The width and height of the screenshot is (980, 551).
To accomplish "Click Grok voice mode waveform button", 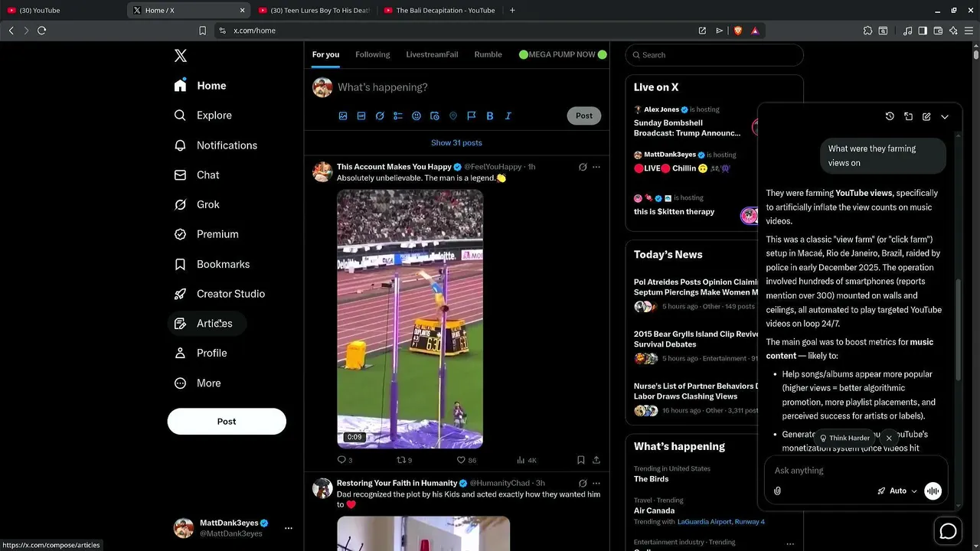I will pyautogui.click(x=933, y=491).
